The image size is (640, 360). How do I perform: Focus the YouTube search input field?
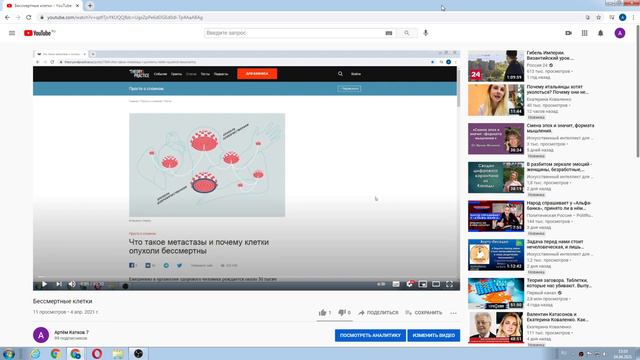point(294,33)
